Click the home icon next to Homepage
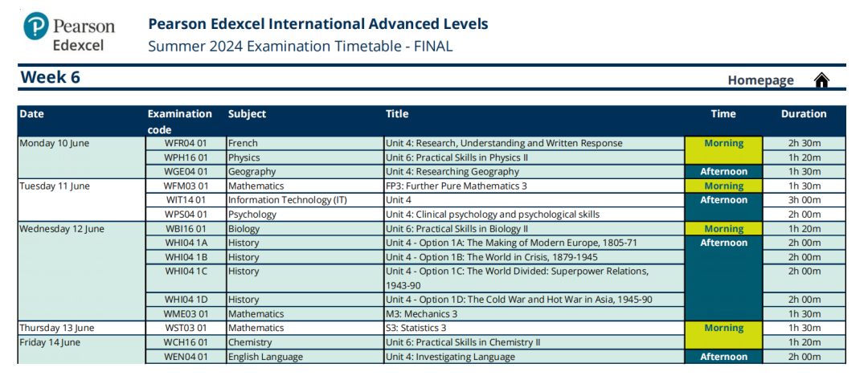 tap(821, 81)
